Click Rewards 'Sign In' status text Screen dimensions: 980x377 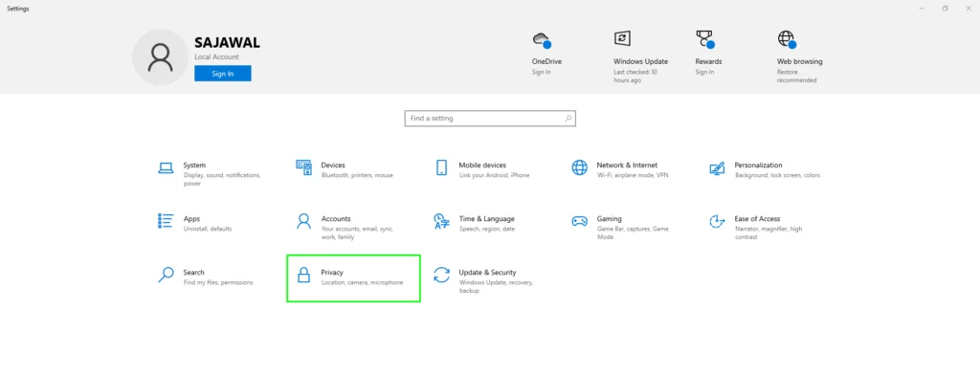[x=704, y=73]
